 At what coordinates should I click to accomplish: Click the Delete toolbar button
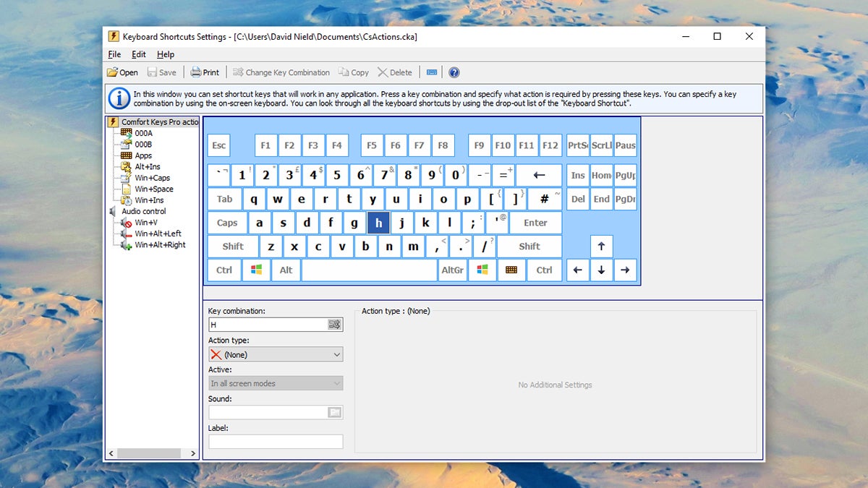pos(395,72)
